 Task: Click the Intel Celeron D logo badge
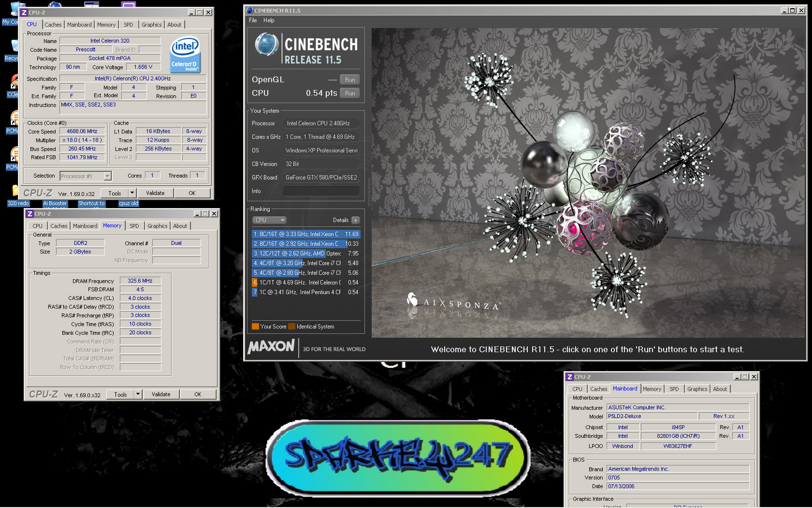tap(186, 55)
